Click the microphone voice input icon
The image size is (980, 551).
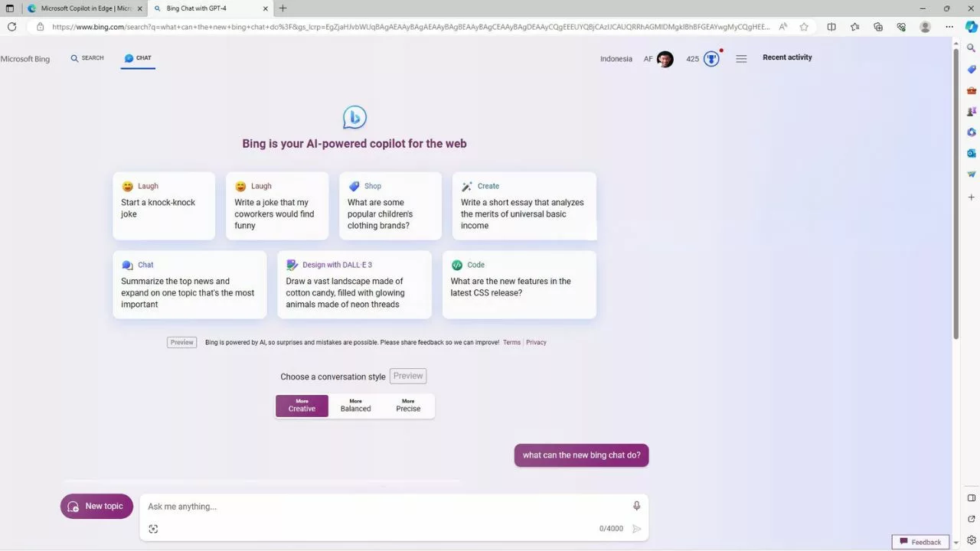(636, 506)
